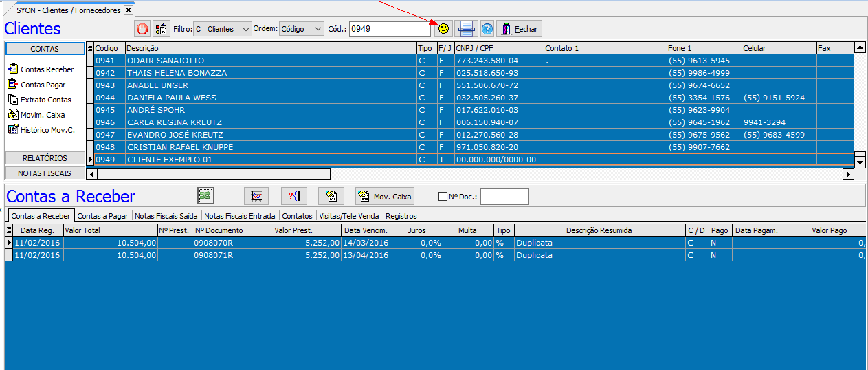
Task: Open Histórico Mov.C. in the sidebar
Action: tap(47, 130)
